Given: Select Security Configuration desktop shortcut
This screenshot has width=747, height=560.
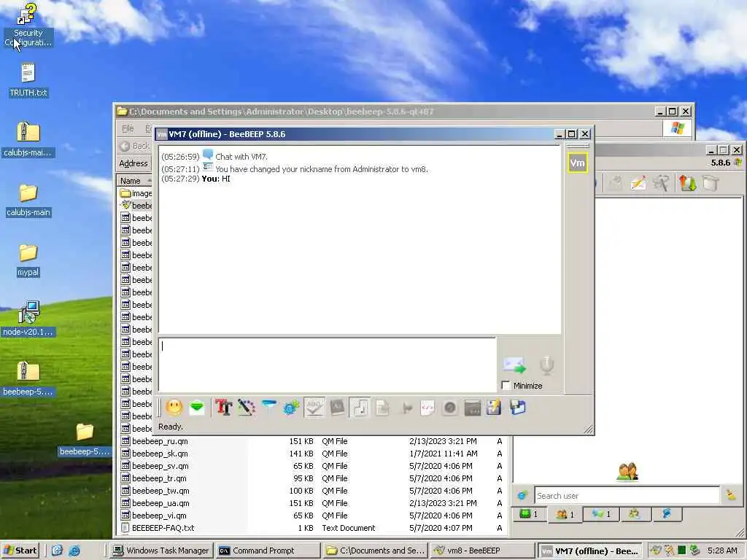Looking at the screenshot, I should pyautogui.click(x=28, y=26).
